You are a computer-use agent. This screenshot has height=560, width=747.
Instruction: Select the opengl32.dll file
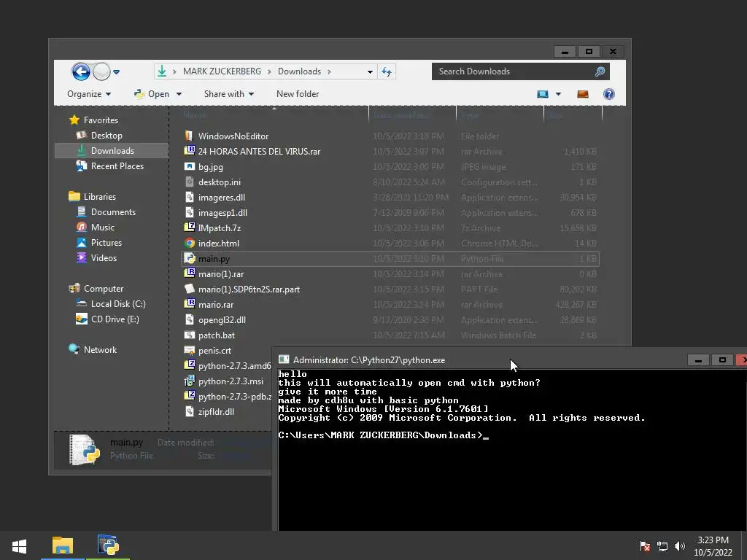tap(215, 319)
